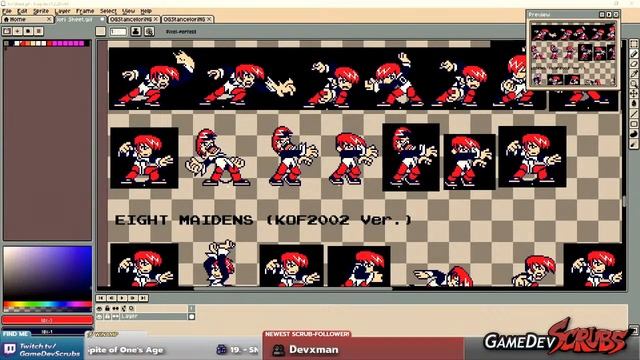The height and width of the screenshot is (360, 640).
Task: Close the Home tab
Action: (49, 19)
